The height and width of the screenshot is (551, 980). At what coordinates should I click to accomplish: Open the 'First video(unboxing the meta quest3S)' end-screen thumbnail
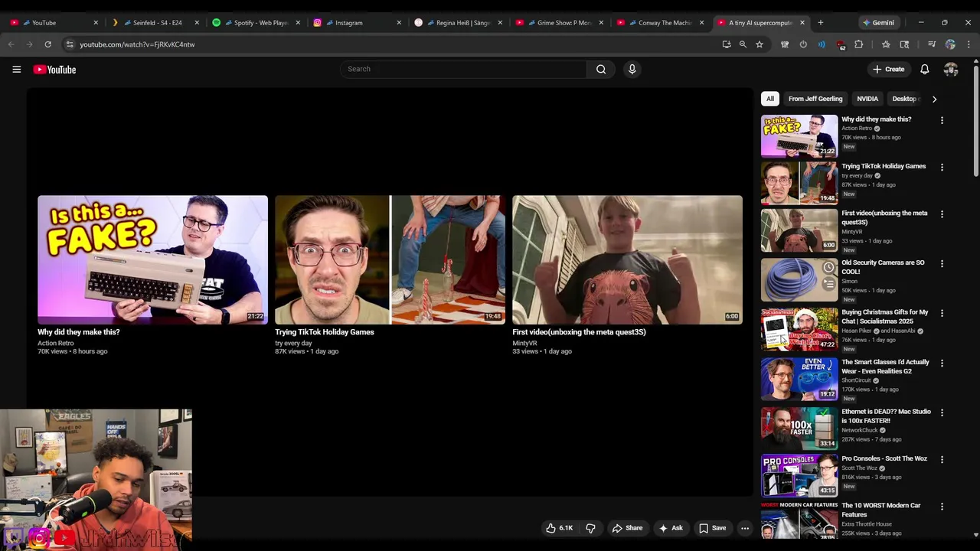tap(627, 260)
